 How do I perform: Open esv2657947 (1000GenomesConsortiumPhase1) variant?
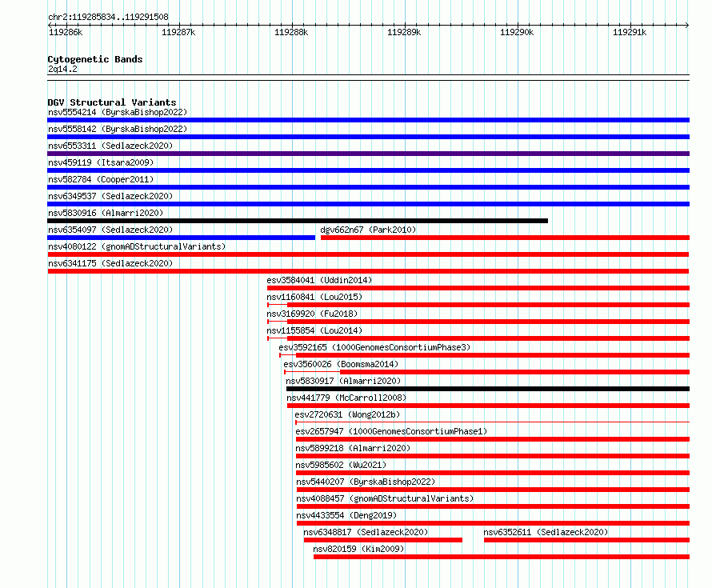(391, 431)
